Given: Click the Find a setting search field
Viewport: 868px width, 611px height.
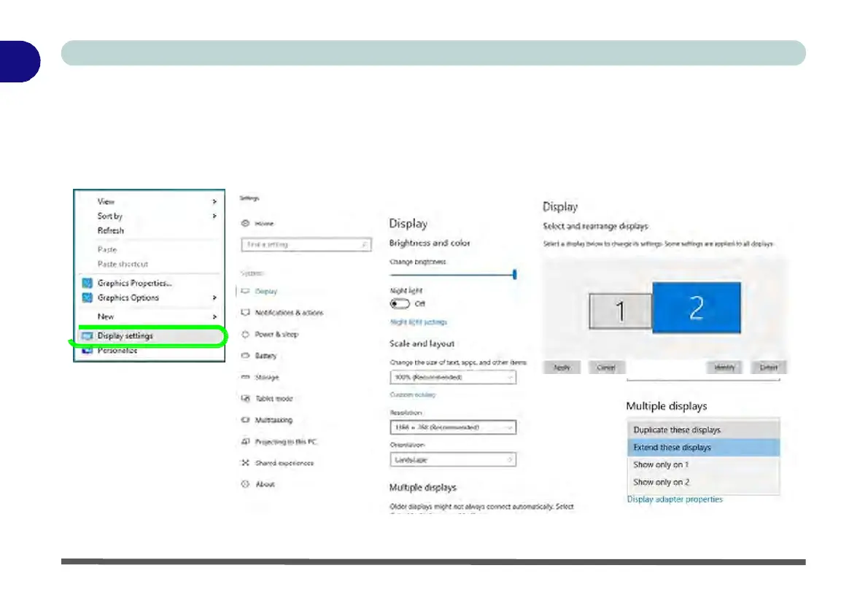Looking at the screenshot, I should pyautogui.click(x=306, y=244).
